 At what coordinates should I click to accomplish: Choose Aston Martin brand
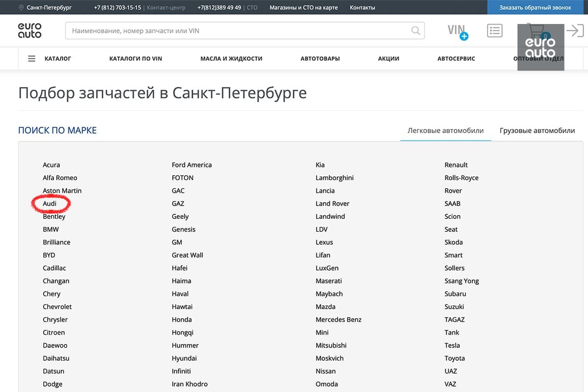[x=62, y=190]
